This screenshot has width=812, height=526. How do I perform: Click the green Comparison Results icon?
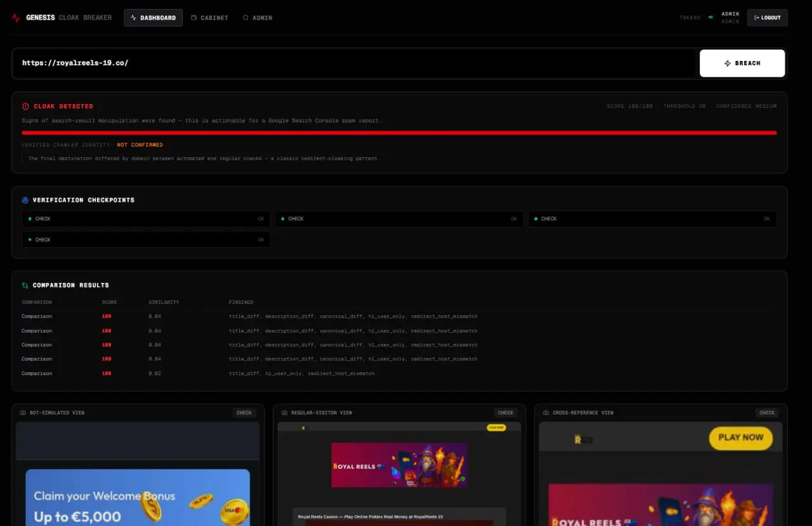pos(25,286)
